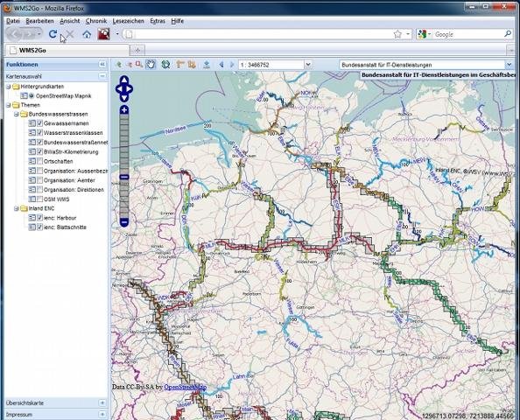The height and width of the screenshot is (420, 520).
Task: Open the Chronik menu
Action: pos(96,21)
